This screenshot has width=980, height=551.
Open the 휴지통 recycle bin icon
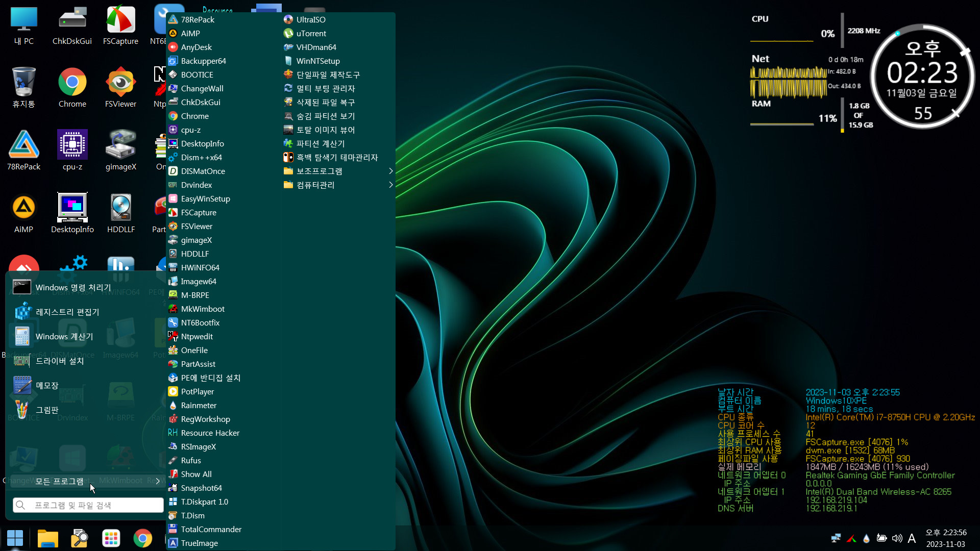click(x=24, y=88)
